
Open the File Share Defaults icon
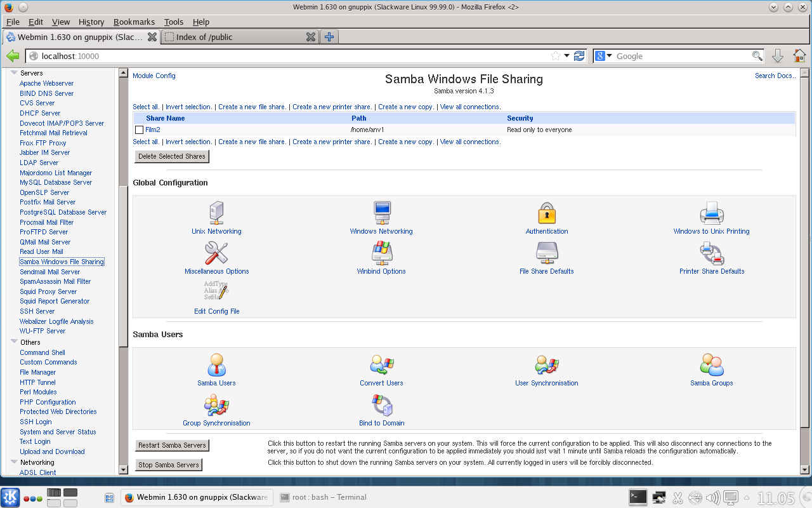coord(547,253)
